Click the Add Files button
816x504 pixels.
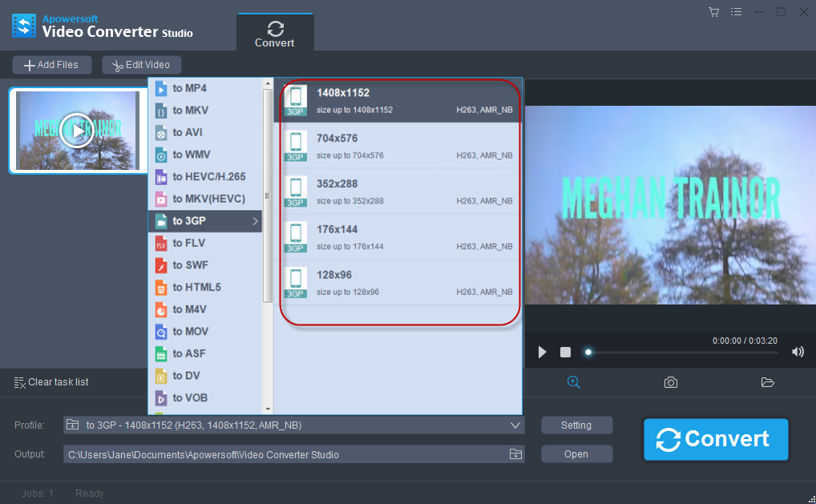pos(51,65)
